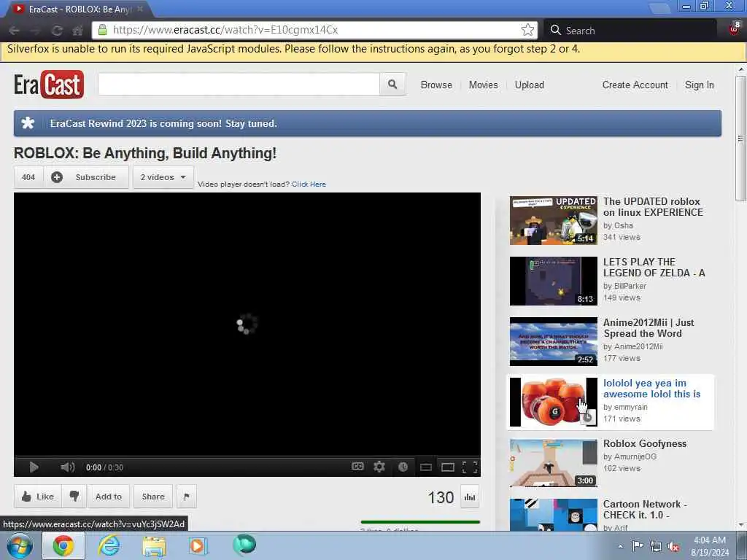This screenshot has width=747, height=560.
Task: Click the 'by Osha' channel name
Action: [618, 226]
